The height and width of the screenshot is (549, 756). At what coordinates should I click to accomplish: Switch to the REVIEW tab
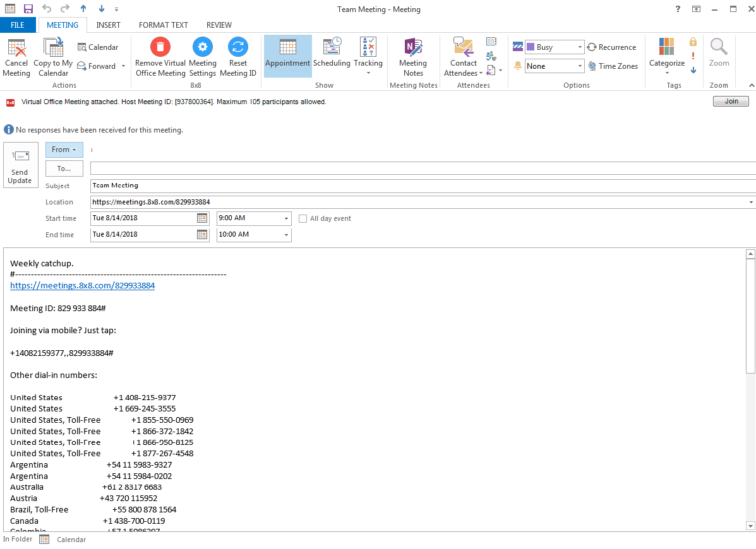[x=219, y=25]
